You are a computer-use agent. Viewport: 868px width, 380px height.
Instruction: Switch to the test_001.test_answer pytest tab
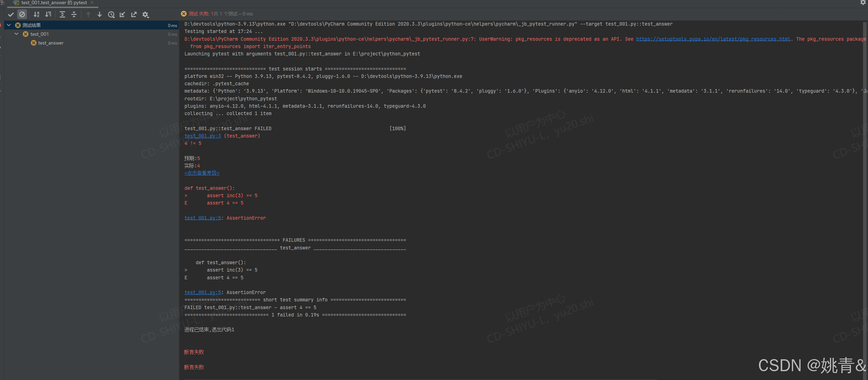54,3
